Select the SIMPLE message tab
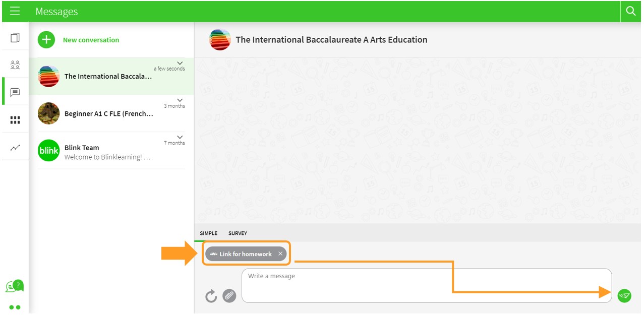 tap(208, 233)
